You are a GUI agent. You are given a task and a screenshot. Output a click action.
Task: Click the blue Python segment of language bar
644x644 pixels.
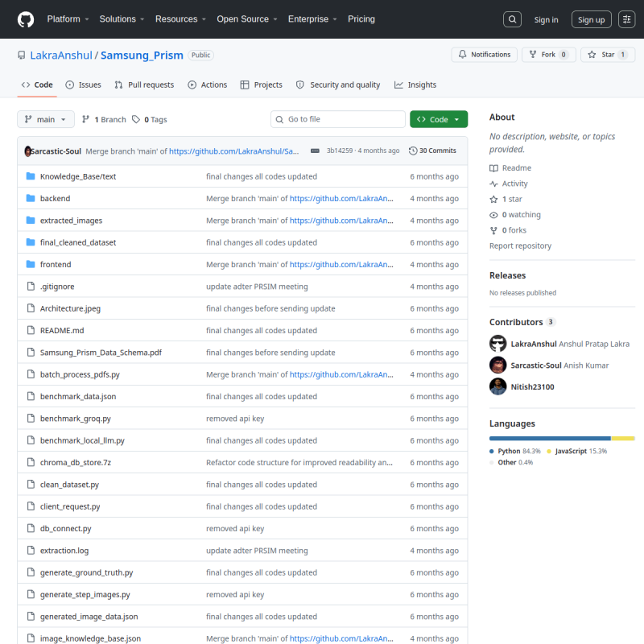click(x=550, y=439)
